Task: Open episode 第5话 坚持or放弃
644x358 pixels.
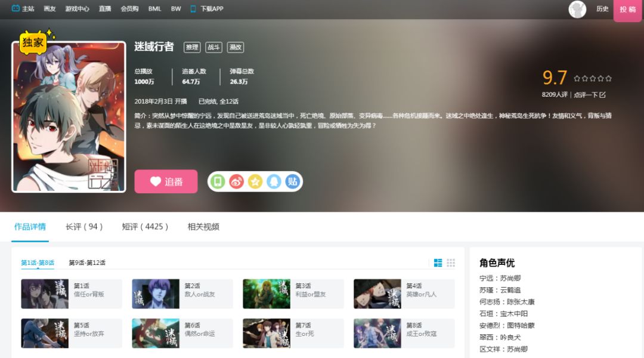Action: (72, 334)
